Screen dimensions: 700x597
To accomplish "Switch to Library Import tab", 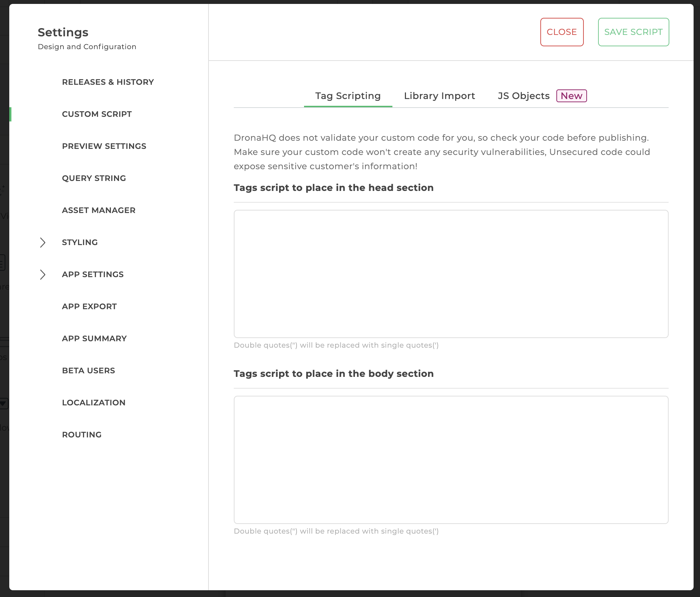I will (439, 95).
